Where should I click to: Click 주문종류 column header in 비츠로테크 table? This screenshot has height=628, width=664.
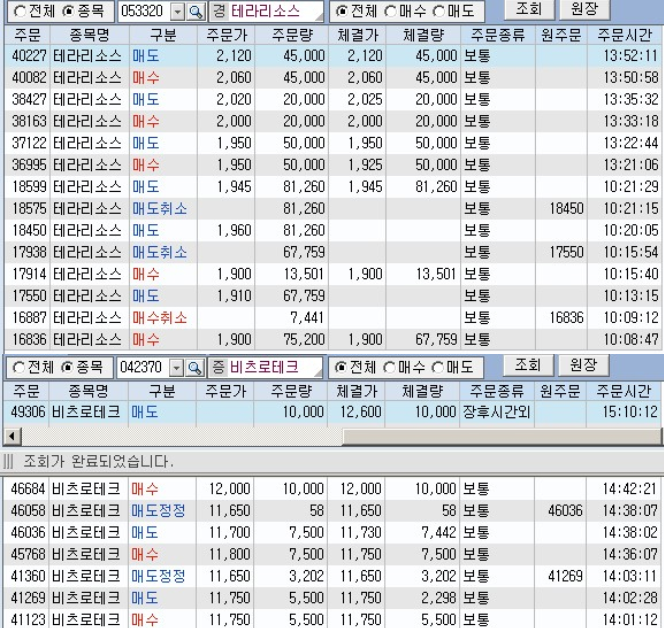pyautogui.click(x=497, y=391)
